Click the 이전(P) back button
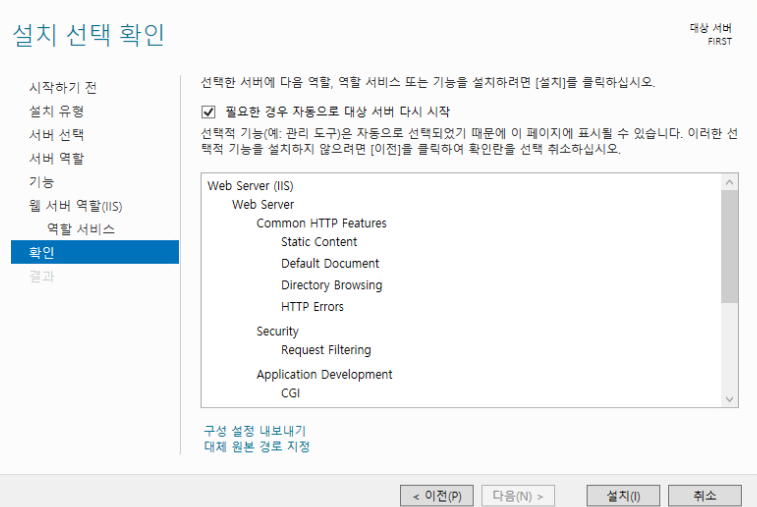This screenshot has width=757, height=507. (437, 496)
